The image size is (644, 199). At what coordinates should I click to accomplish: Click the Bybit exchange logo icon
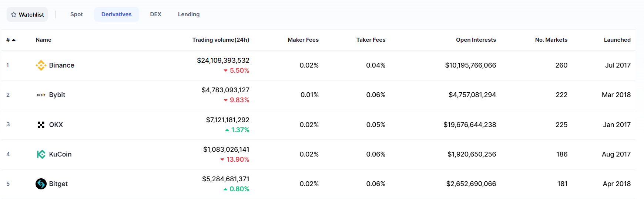pos(41,95)
